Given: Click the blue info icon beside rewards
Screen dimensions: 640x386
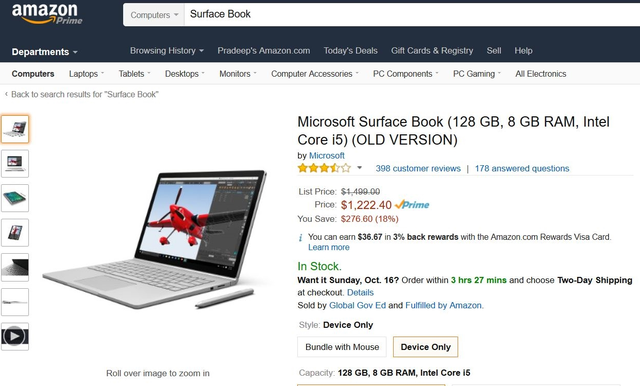Looking at the screenshot, I should tap(301, 237).
